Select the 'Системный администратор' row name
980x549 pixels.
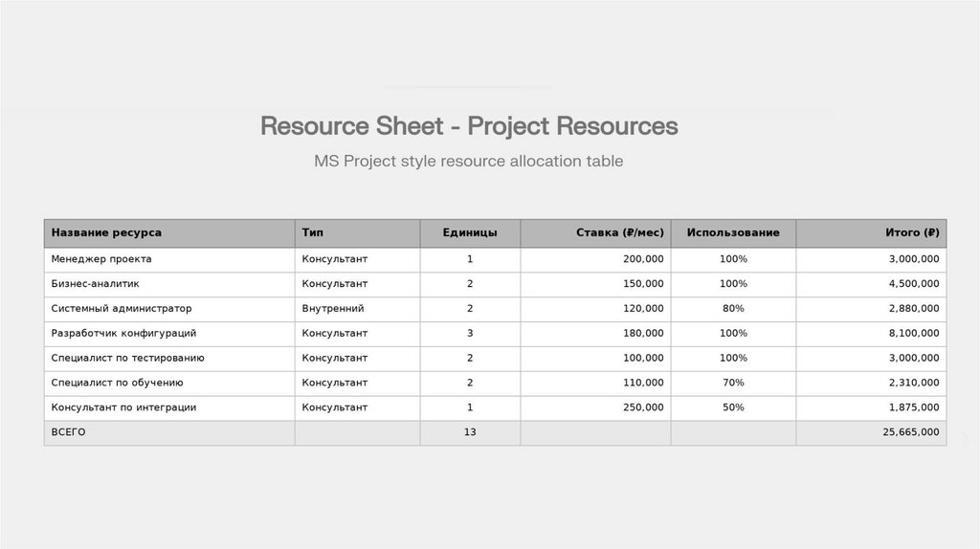[122, 309]
